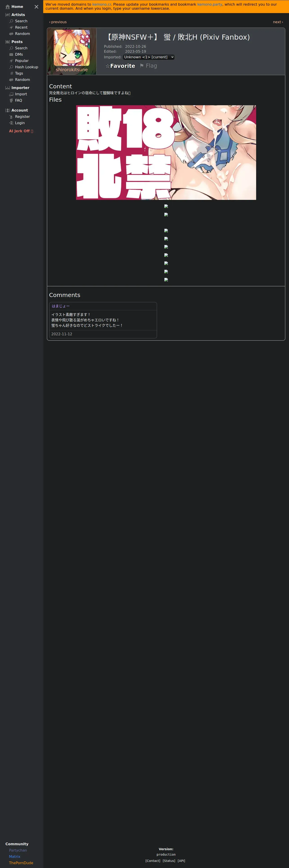Open the shirorokitsune artist page
Image resolution: width=289 pixels, height=868 pixels.
(x=72, y=70)
